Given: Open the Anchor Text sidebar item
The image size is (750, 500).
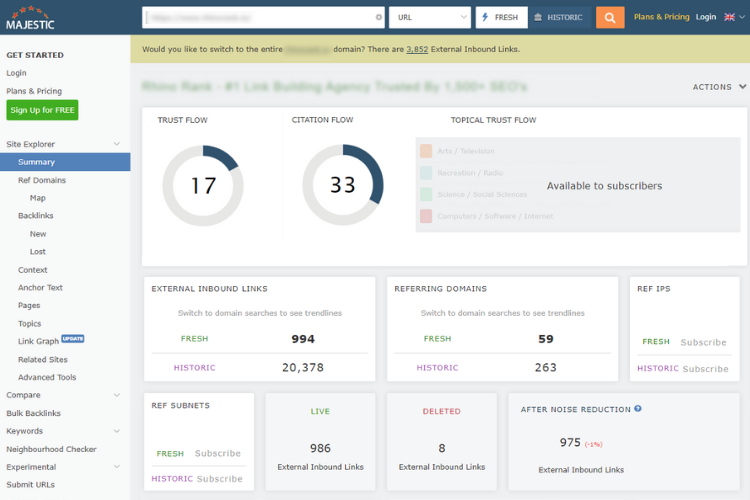Looking at the screenshot, I should coord(40,288).
